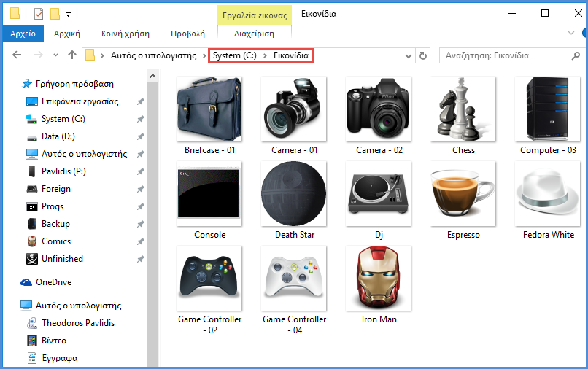Select Αυτός ο υπολογιστής root under OneDrive
588x369 pixels.
point(78,306)
